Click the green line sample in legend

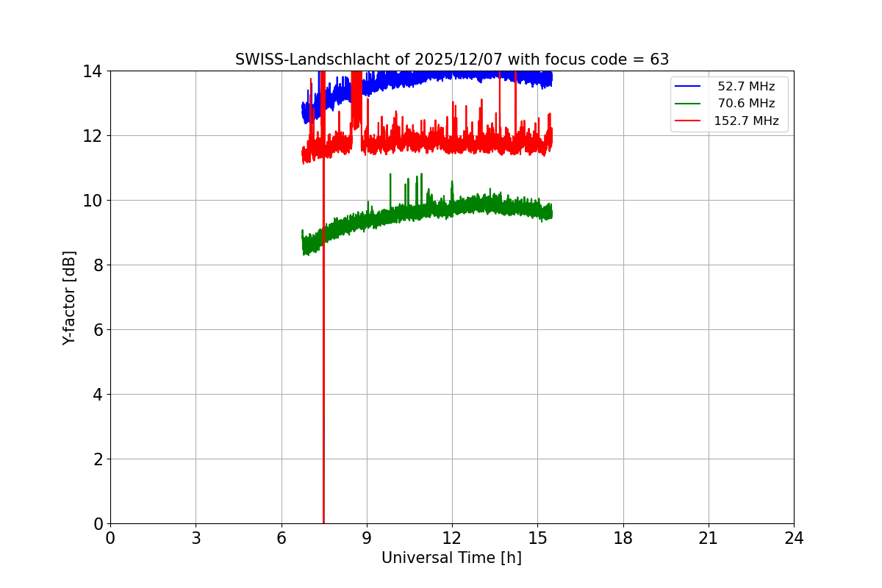click(689, 104)
